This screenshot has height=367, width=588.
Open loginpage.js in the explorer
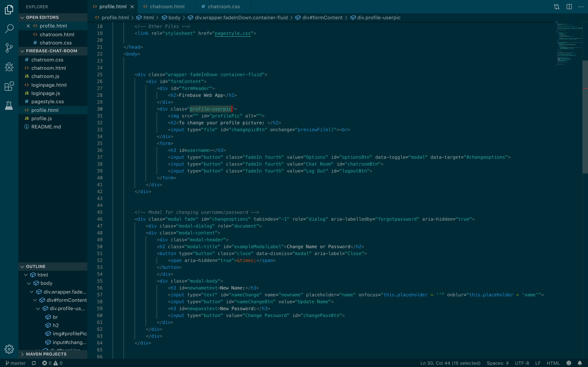click(x=45, y=93)
